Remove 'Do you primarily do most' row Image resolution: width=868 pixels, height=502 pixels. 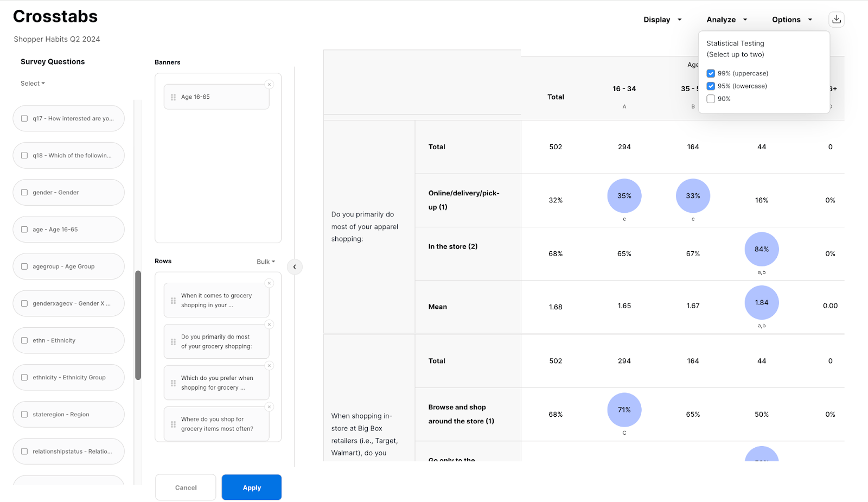[x=269, y=325]
